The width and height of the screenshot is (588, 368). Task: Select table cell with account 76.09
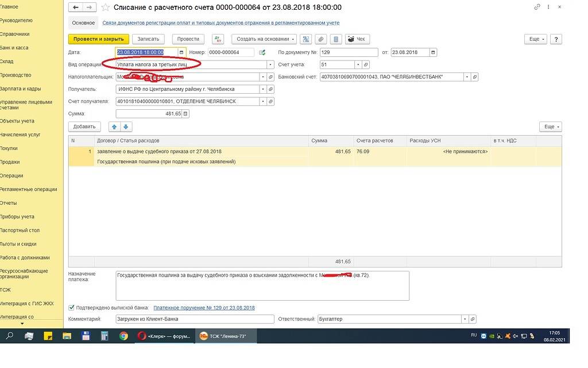[380, 152]
